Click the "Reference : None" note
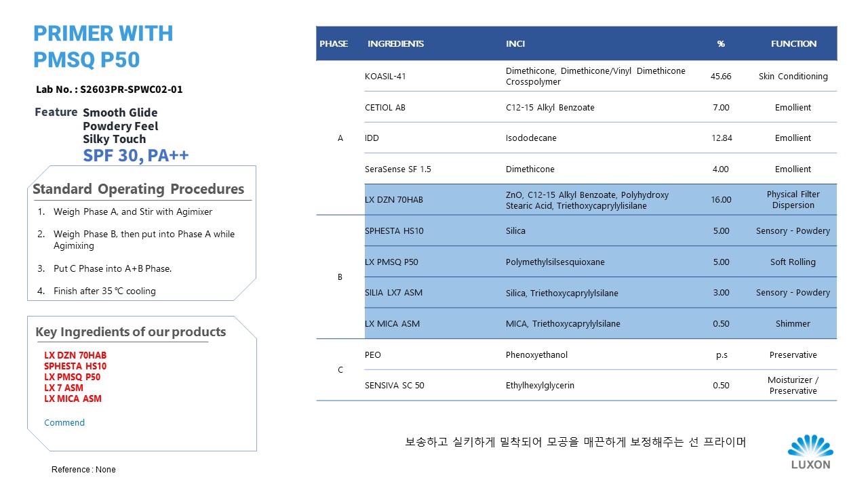The width and height of the screenshot is (868, 488). click(x=83, y=469)
